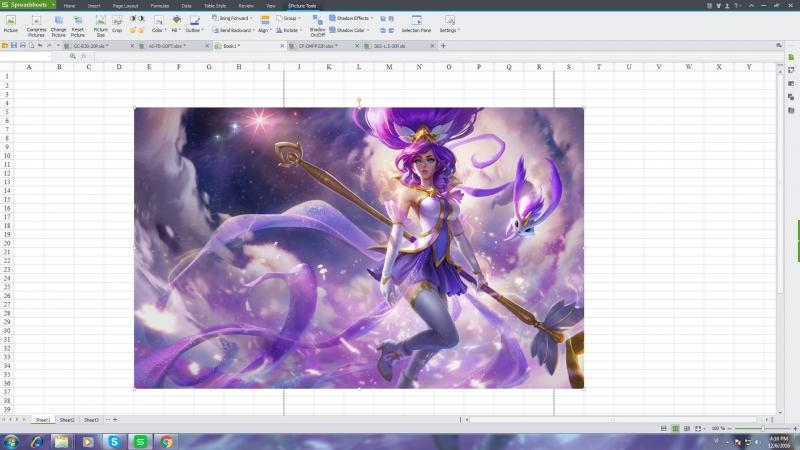This screenshot has width=800, height=450.
Task: Open Chrome from the Windows taskbar
Action: point(166,441)
